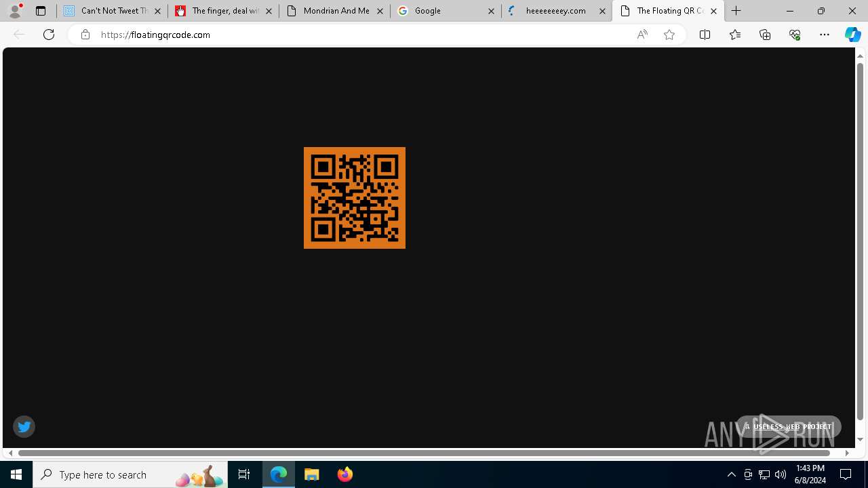Open the tab actions menu
Viewport: 868px width, 488px height.
tap(41, 11)
